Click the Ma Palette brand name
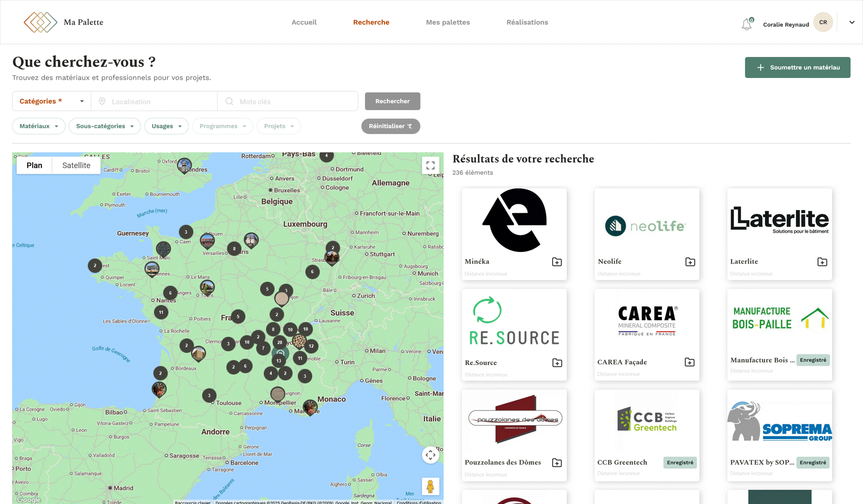 click(x=84, y=22)
